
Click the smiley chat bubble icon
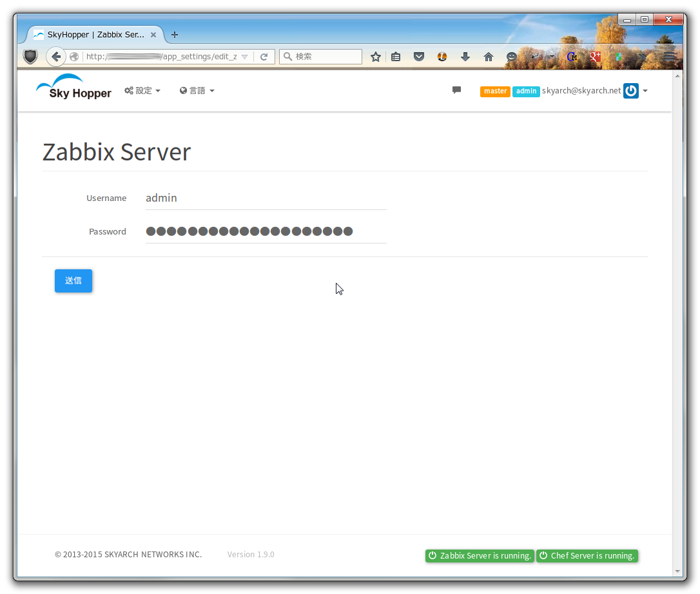coord(512,57)
